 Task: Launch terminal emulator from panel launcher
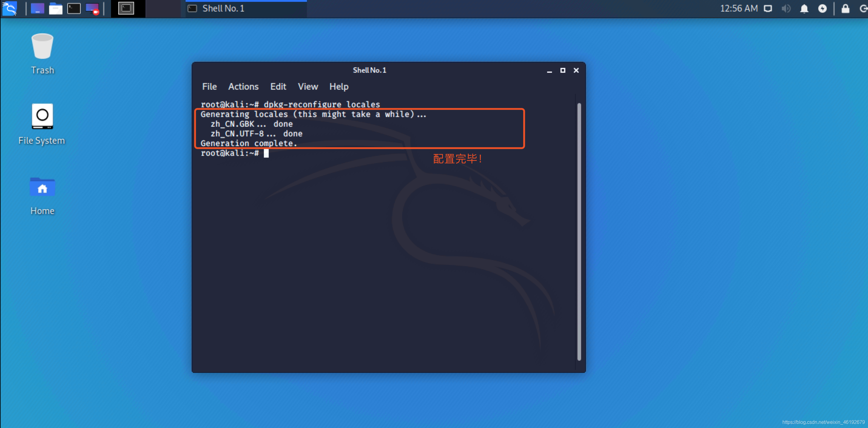pyautogui.click(x=74, y=8)
